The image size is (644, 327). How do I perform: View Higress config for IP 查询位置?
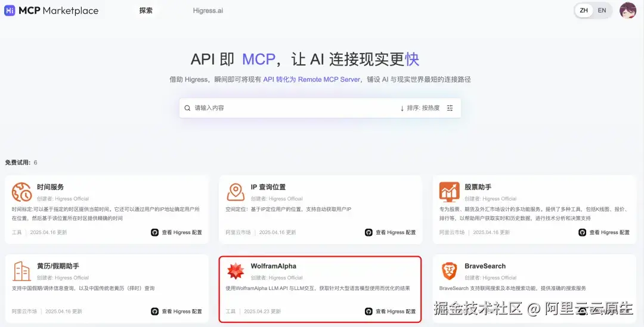point(395,232)
